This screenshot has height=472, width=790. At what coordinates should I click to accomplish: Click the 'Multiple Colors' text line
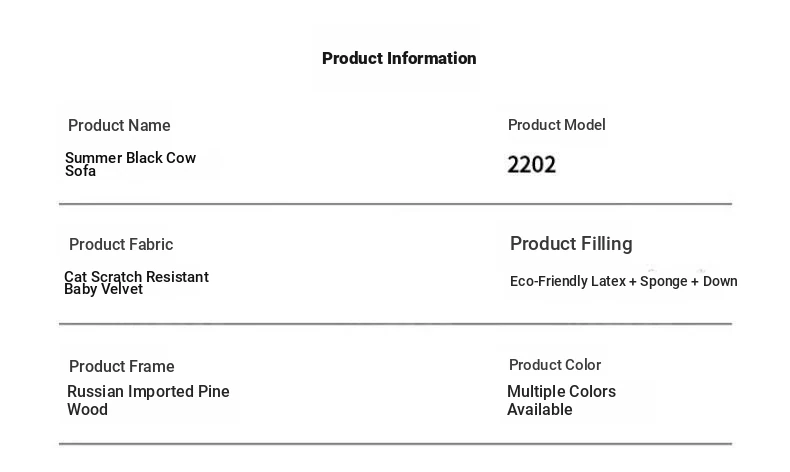coord(561,392)
